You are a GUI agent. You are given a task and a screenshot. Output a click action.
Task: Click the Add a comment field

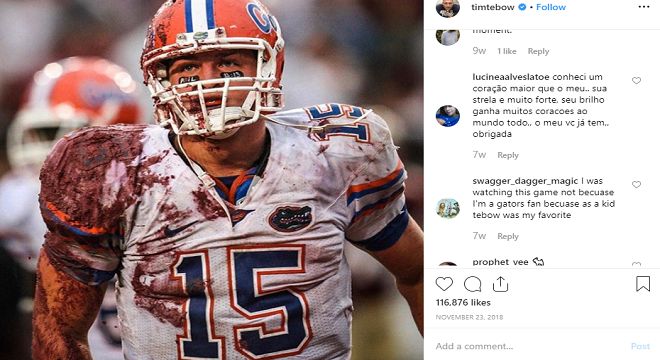point(529,346)
